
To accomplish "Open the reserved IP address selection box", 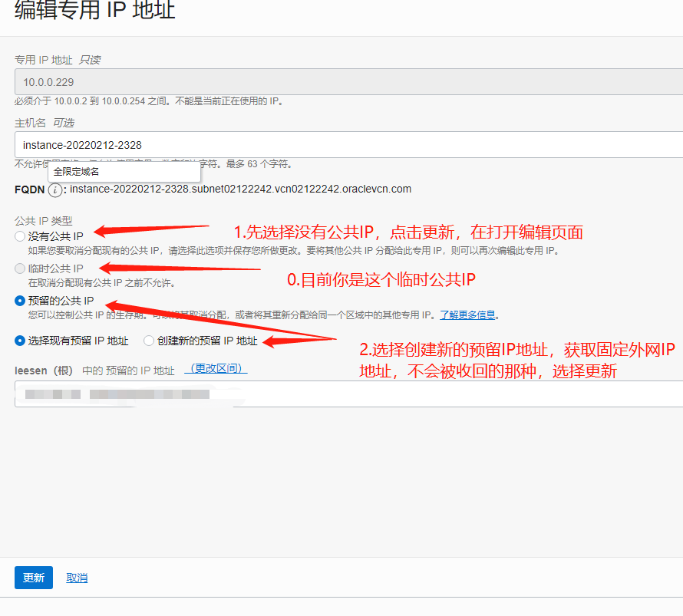I will 348,394.
